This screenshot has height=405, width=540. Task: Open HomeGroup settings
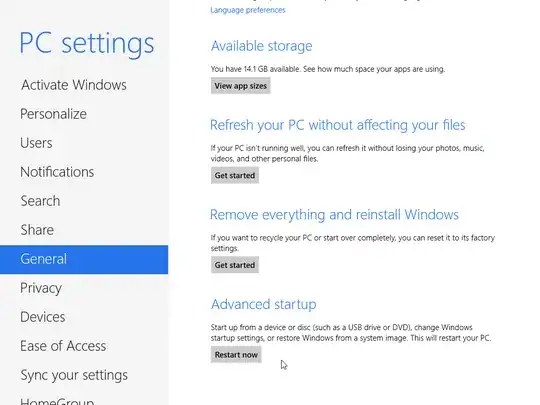pos(57,401)
